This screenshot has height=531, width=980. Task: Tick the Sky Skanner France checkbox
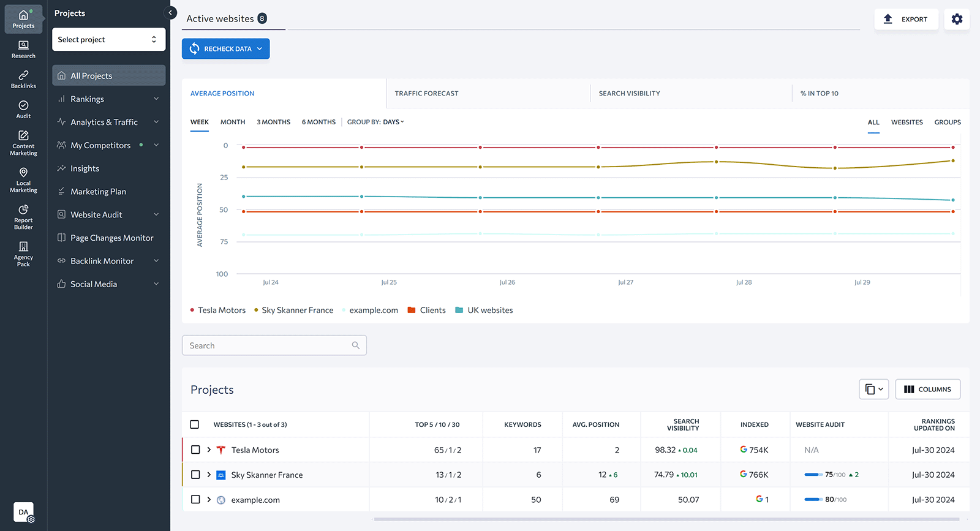[195, 475]
